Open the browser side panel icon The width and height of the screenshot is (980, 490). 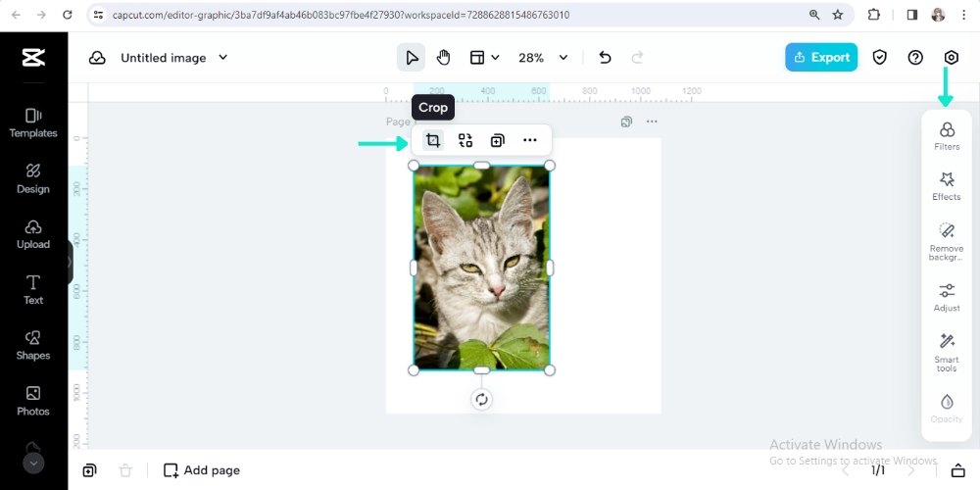[x=911, y=15]
